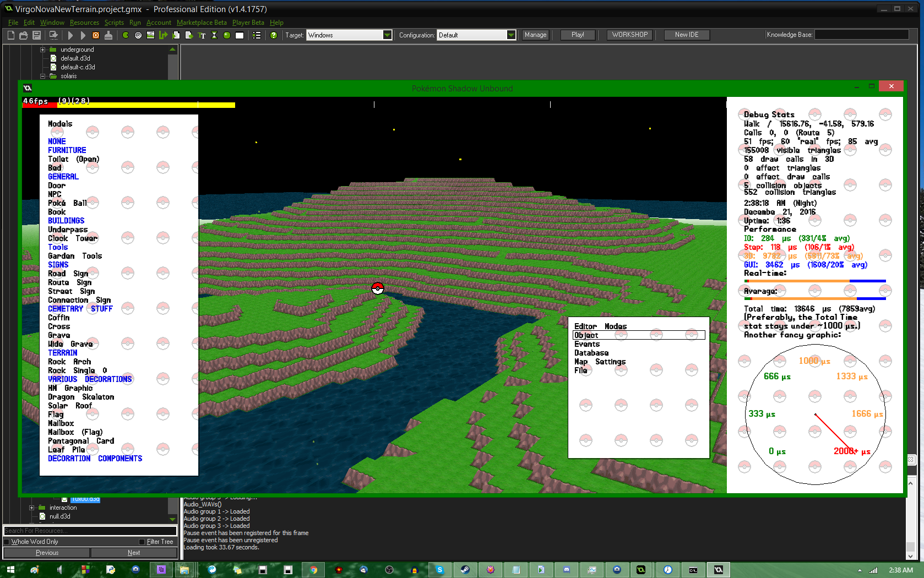Open the Chrome icon in taskbar
924x578 pixels.
(313, 570)
